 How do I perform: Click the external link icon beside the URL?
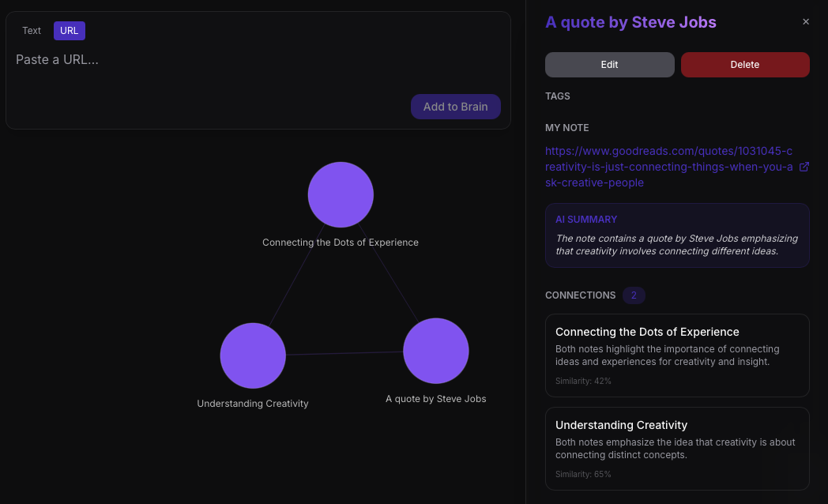click(x=804, y=167)
